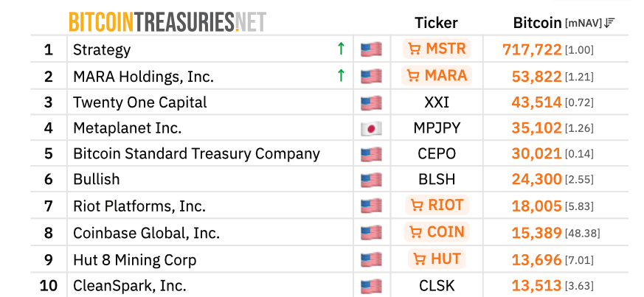Click the RIOT shopping cart ticker
644x297 pixels.
pyautogui.click(x=436, y=206)
